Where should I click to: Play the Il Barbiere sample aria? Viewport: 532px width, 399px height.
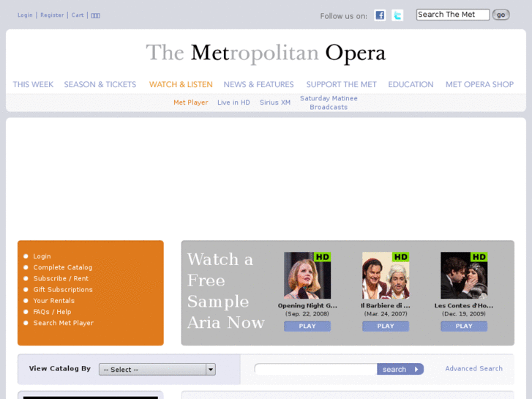tap(386, 326)
